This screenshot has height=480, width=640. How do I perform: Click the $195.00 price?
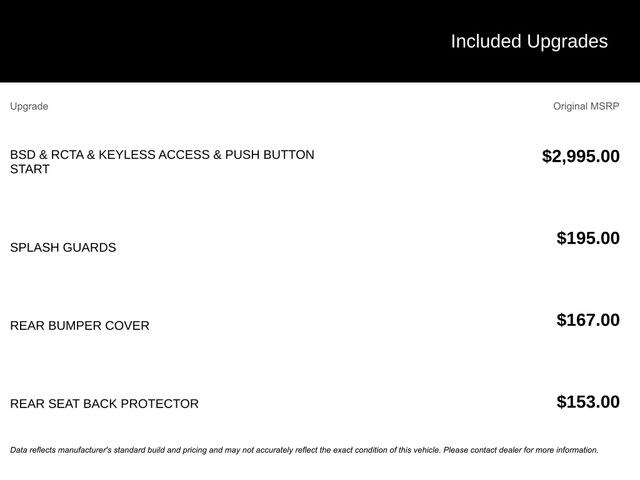[587, 238]
